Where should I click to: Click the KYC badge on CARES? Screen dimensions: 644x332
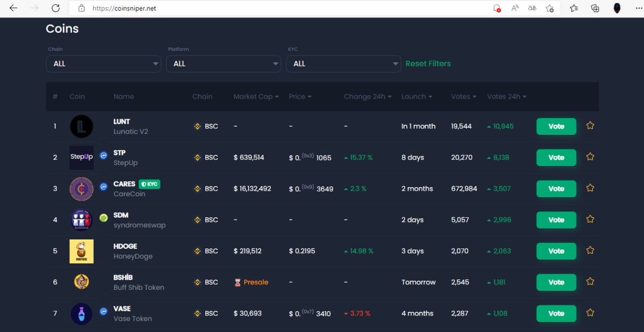click(149, 184)
